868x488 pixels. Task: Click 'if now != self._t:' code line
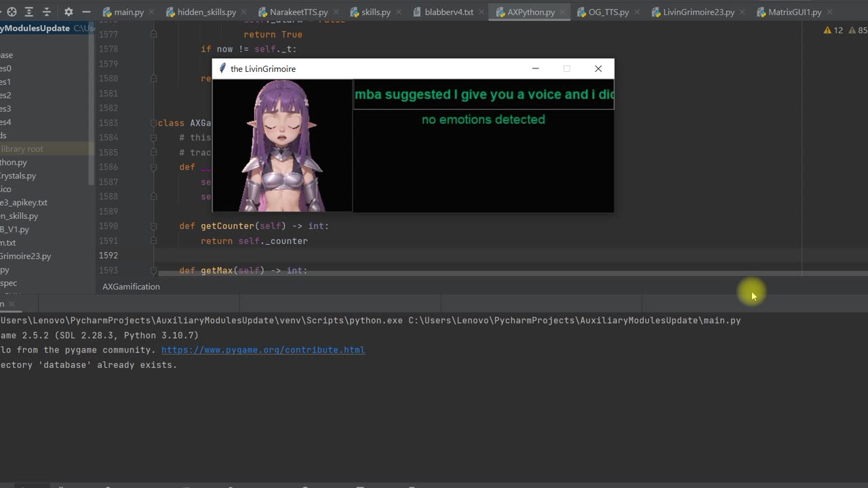[249, 49]
